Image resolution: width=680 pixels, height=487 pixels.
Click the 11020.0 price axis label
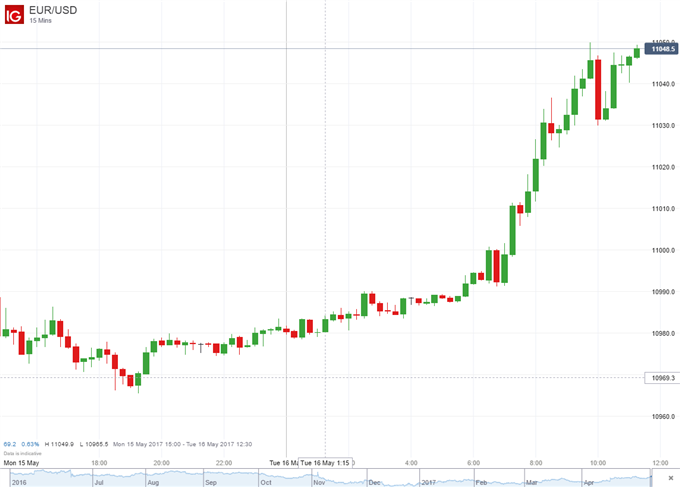[x=664, y=167]
